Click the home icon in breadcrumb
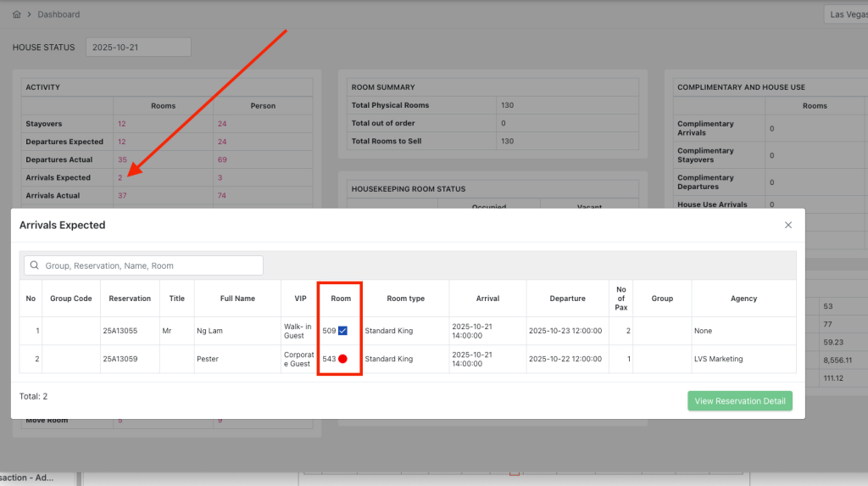This screenshot has height=486, width=868. 17,14
